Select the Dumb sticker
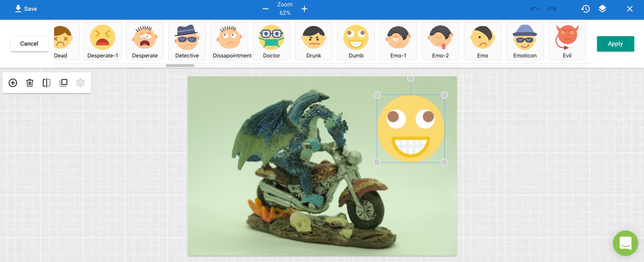This screenshot has height=262, width=644. (x=356, y=41)
